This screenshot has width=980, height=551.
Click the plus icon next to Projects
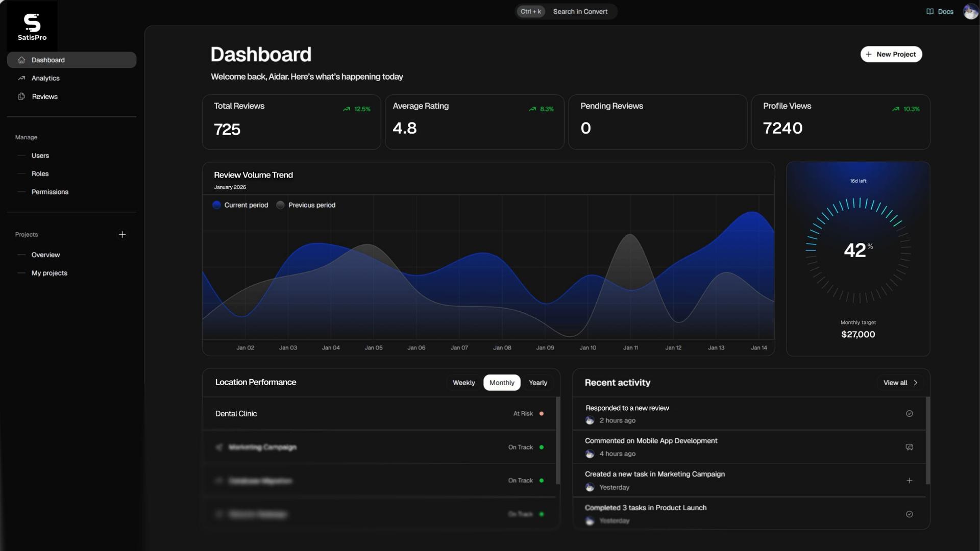(x=122, y=235)
